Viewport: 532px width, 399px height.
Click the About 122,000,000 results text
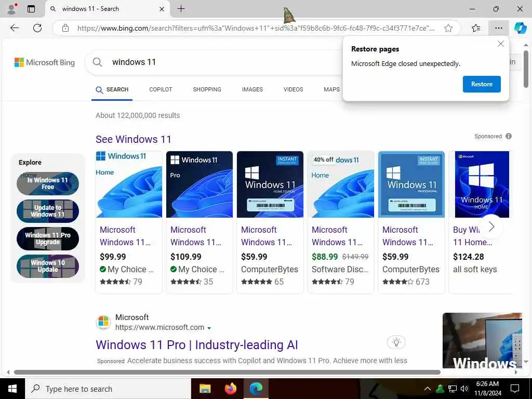tap(138, 115)
